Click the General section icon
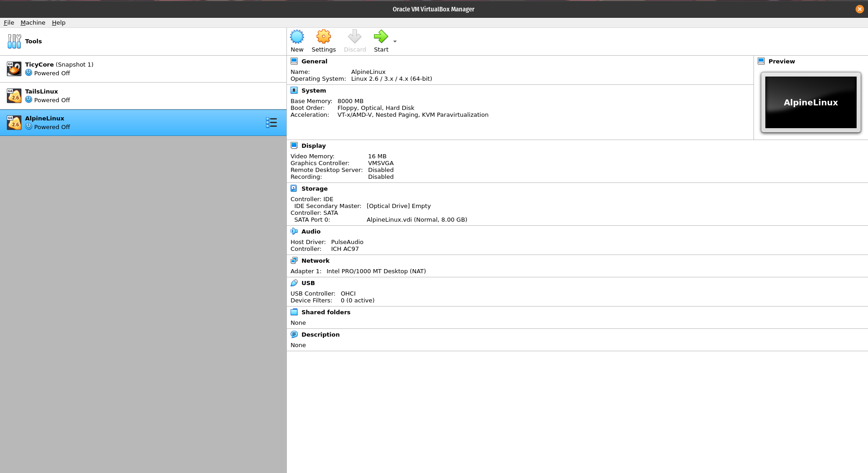 [x=294, y=61]
